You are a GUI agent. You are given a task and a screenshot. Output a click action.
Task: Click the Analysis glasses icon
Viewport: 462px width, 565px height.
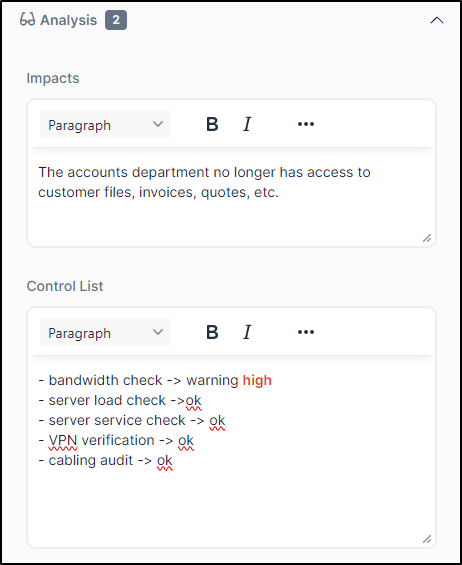click(x=27, y=19)
